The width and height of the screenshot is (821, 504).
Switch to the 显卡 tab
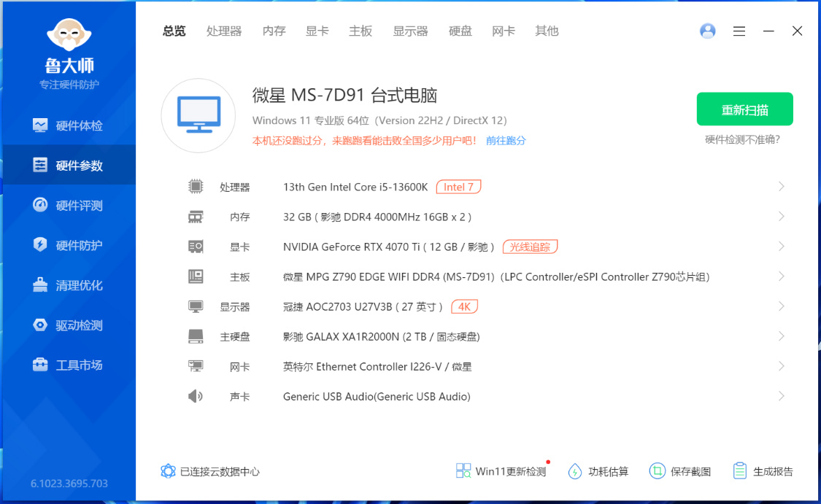click(317, 31)
